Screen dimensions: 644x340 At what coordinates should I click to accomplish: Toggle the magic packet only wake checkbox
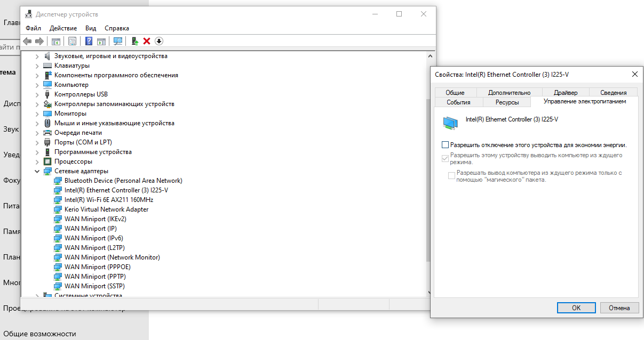[x=452, y=176]
